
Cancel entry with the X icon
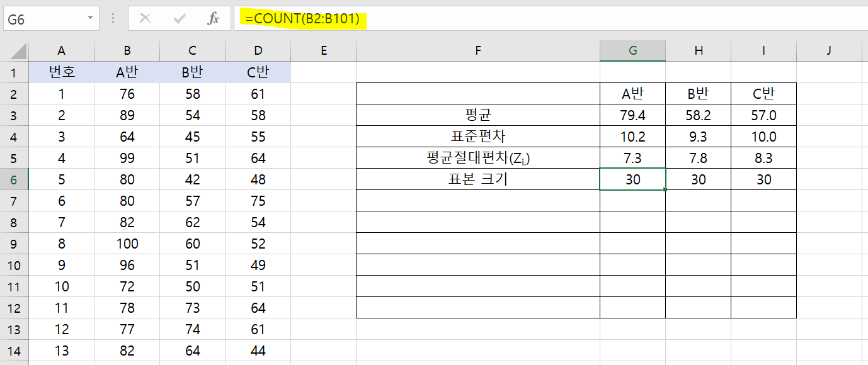click(145, 19)
